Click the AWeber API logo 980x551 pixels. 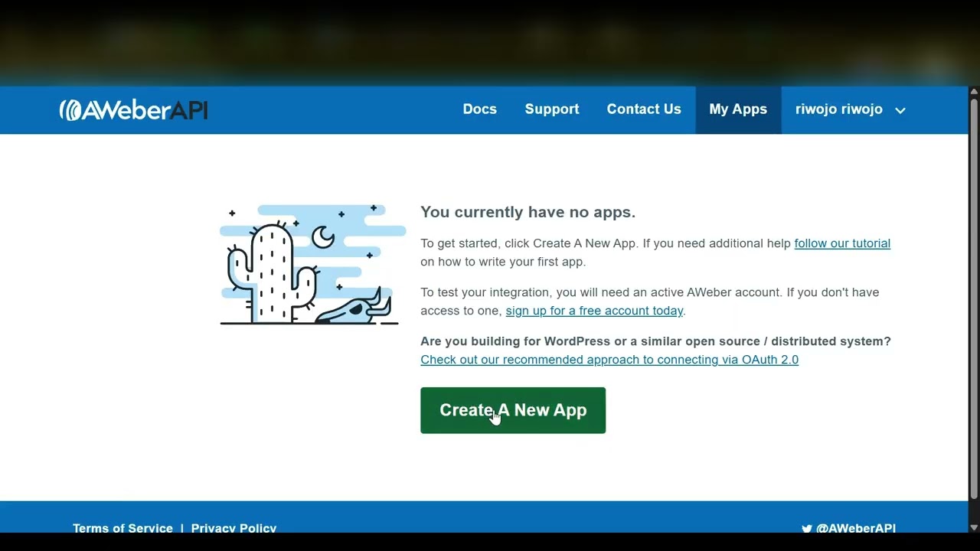(x=134, y=110)
